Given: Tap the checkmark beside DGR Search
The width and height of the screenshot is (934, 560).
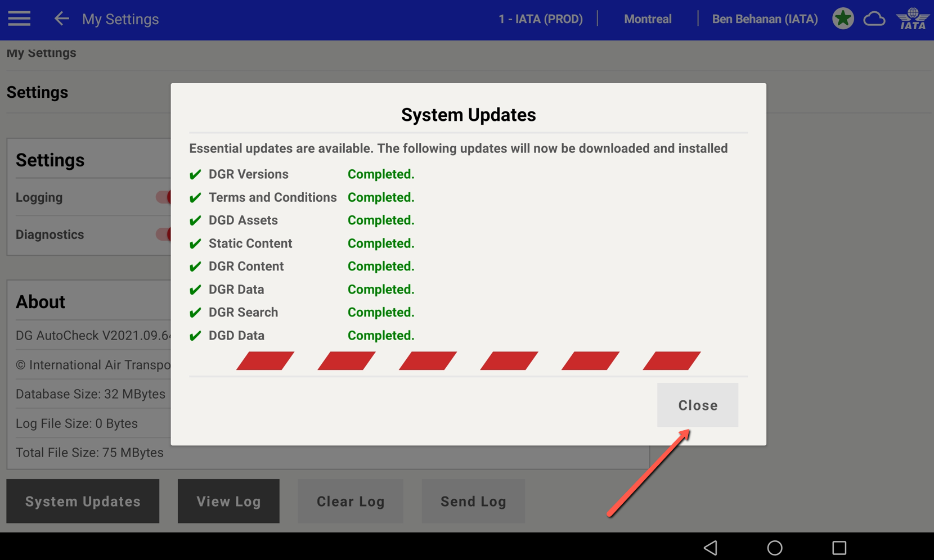Looking at the screenshot, I should tap(195, 313).
